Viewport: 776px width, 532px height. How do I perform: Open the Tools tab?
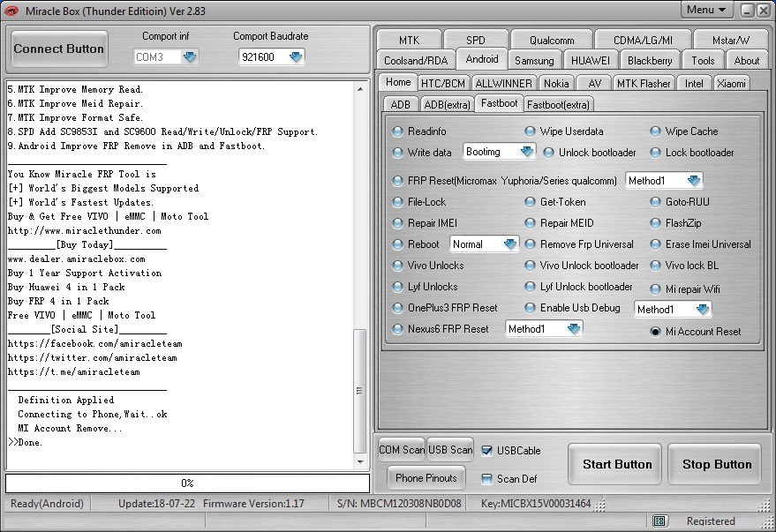[703, 60]
